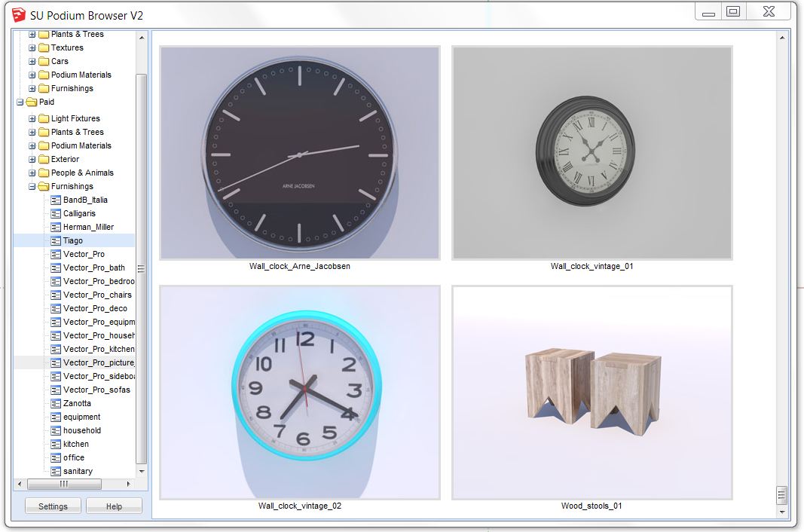Click the Cars folder icon
This screenshot has height=532, width=804.
click(x=44, y=61)
